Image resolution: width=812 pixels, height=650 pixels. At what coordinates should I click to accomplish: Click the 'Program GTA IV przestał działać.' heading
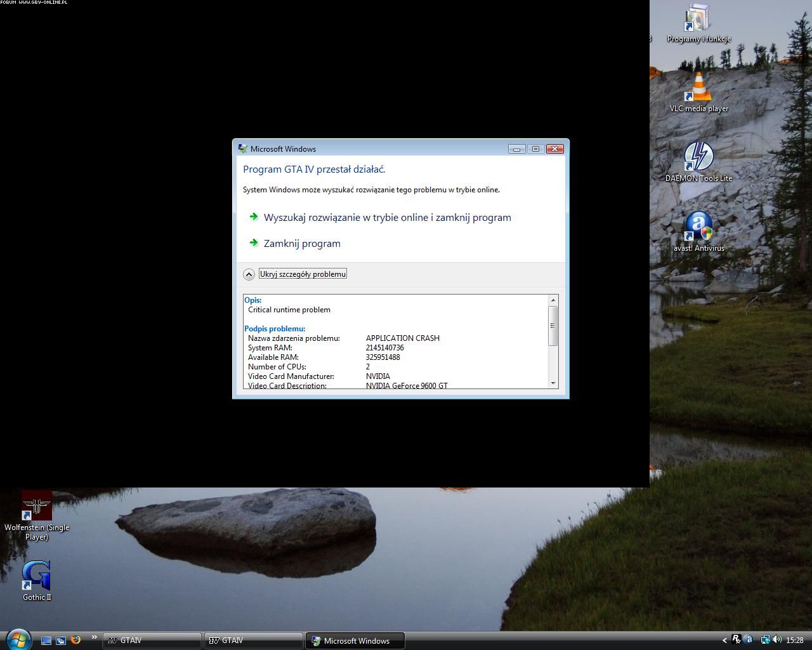click(x=314, y=169)
